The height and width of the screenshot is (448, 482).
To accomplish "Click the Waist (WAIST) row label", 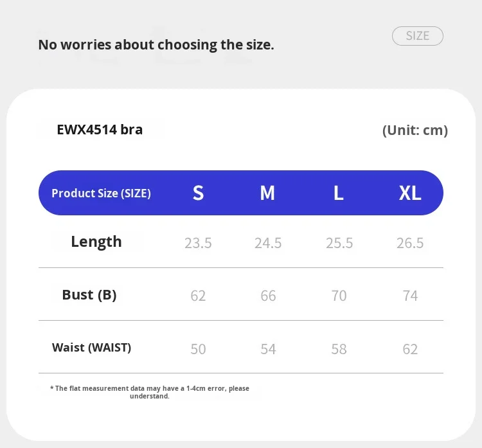I will click(91, 348).
